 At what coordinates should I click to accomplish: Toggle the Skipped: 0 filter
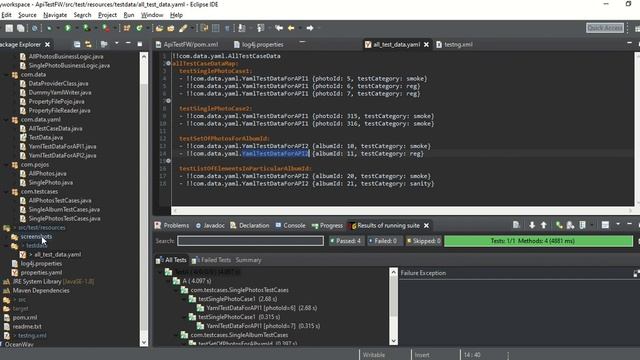[x=423, y=241]
